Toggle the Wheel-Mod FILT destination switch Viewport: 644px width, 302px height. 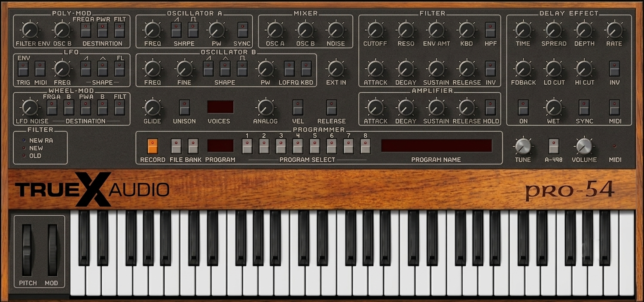click(x=119, y=107)
